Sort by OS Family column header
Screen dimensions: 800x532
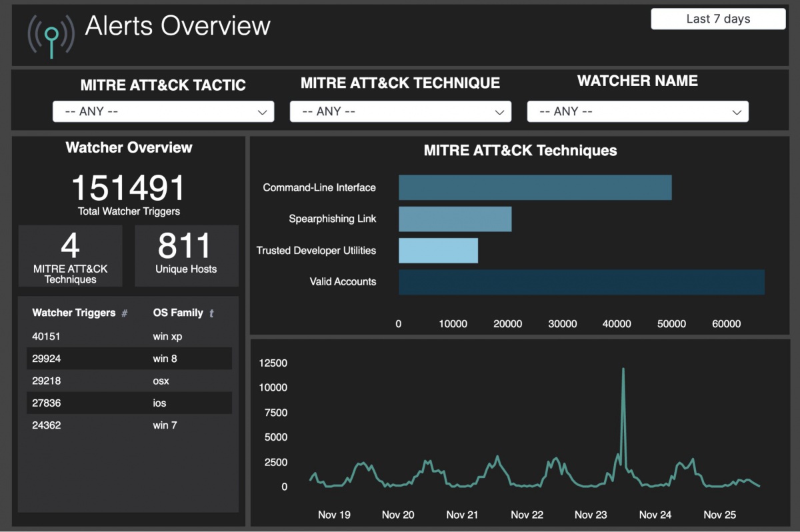coord(178,313)
